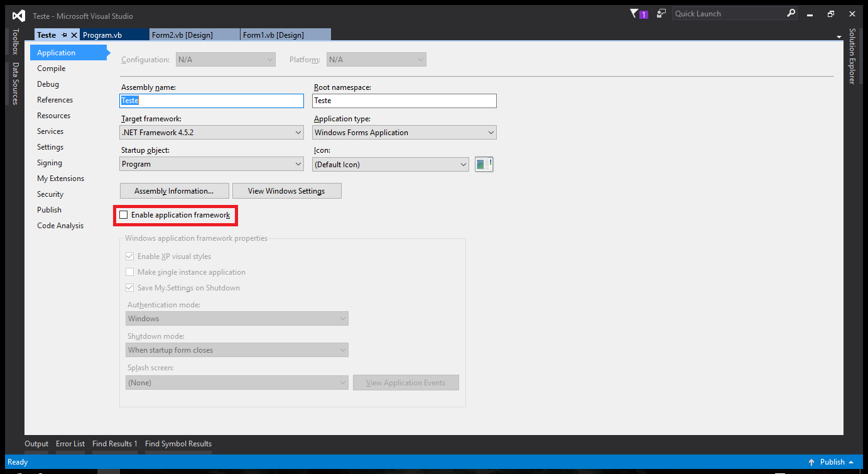Click the icon preview image button
The height and width of the screenshot is (474, 868).
click(484, 164)
